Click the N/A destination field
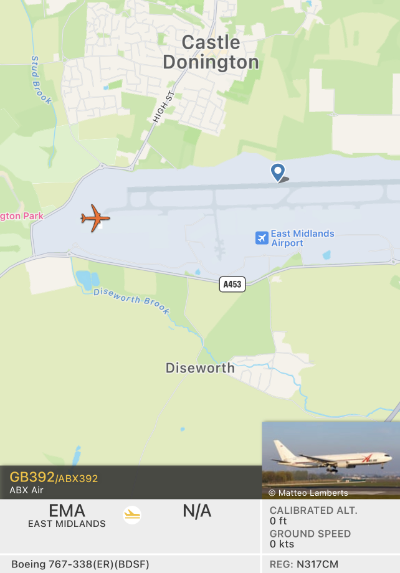Image resolution: width=400 pixels, height=573 pixels. tap(197, 511)
